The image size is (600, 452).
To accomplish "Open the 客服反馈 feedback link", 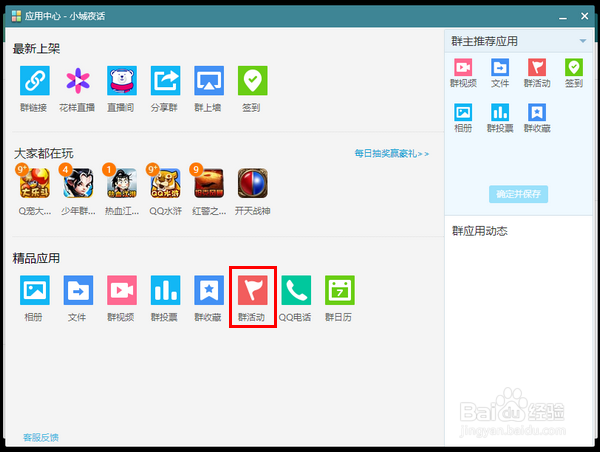I will click(x=41, y=437).
